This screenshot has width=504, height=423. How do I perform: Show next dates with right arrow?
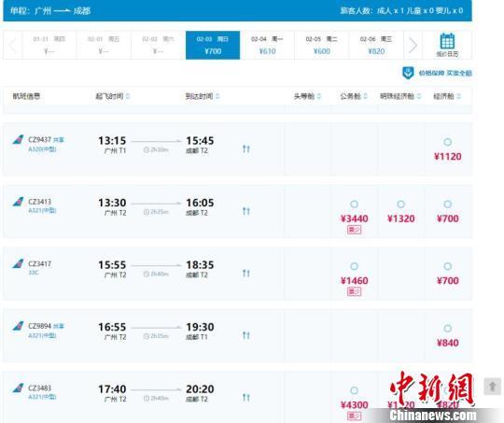pyautogui.click(x=413, y=45)
